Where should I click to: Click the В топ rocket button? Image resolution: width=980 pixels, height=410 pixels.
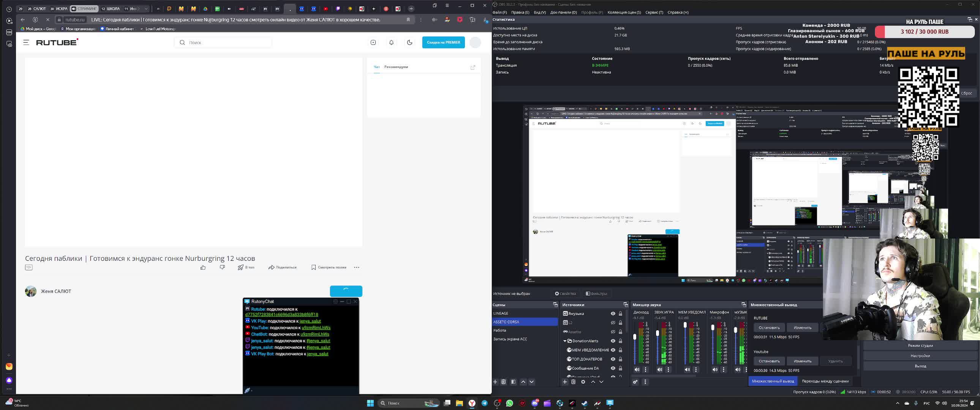[246, 267]
